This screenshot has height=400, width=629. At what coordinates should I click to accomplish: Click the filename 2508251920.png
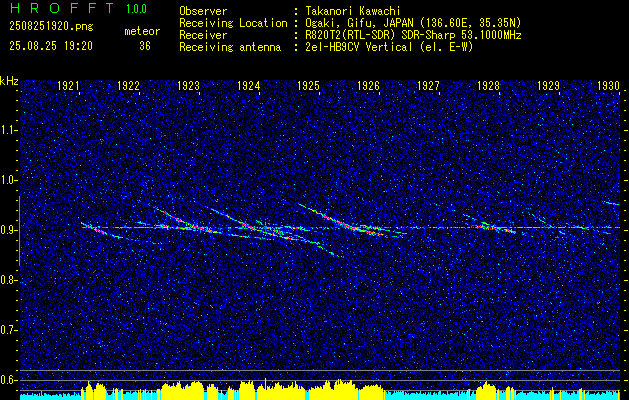point(51,26)
